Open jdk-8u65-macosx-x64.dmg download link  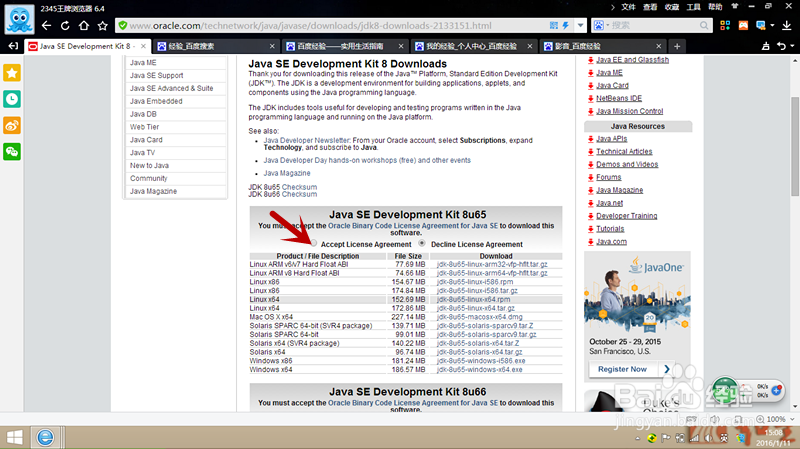[x=480, y=317]
